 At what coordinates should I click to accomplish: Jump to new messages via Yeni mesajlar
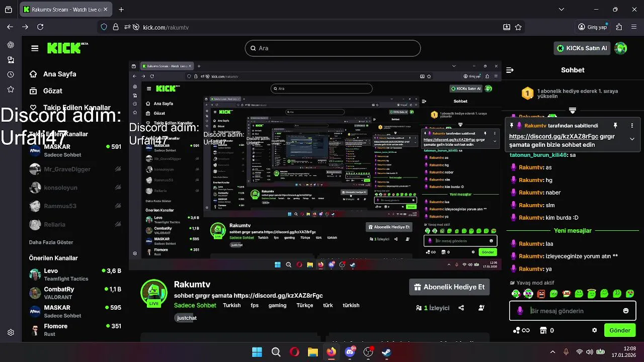573,231
